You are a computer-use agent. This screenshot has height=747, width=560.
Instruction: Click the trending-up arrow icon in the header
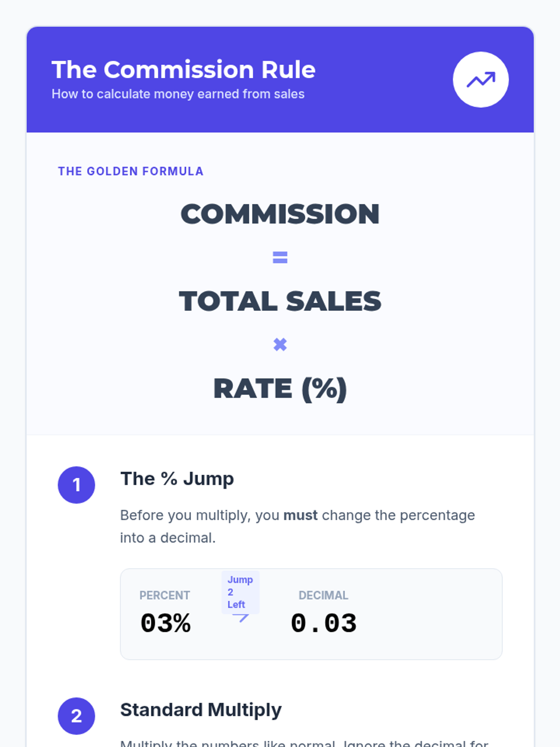tap(481, 80)
